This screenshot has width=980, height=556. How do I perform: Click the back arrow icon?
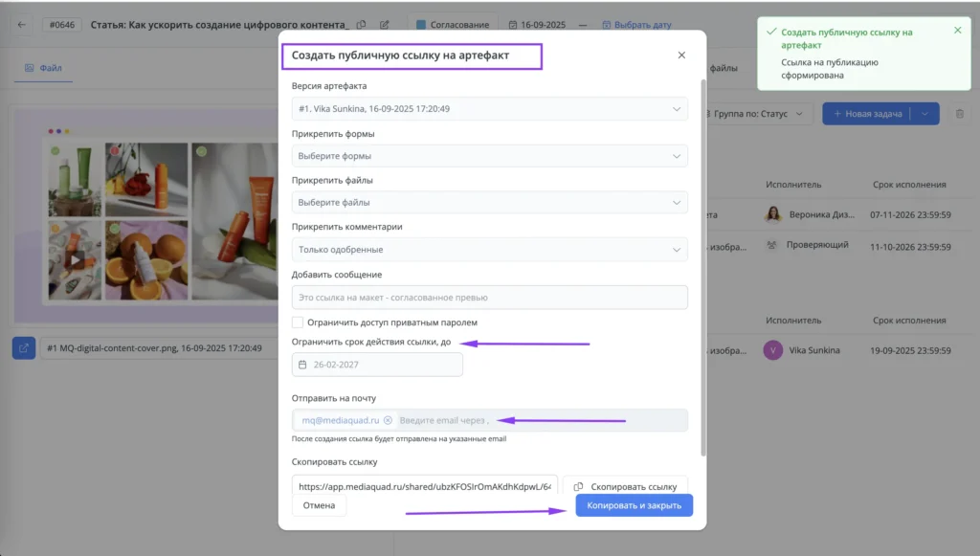pos(22,24)
